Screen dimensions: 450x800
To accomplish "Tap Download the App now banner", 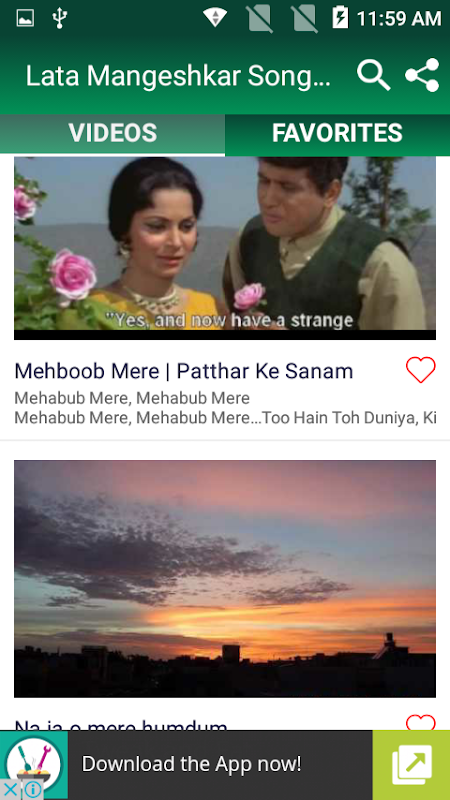I will coord(192,764).
